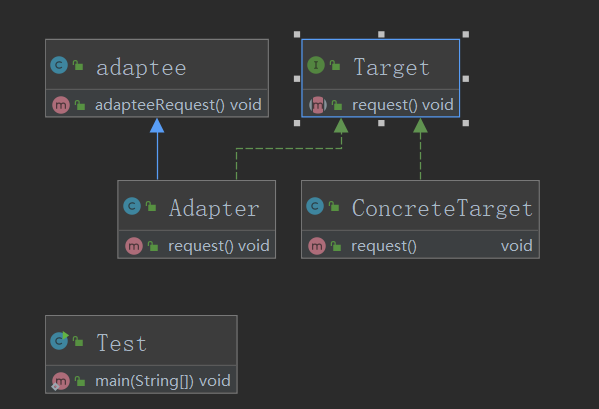Select the main(String[]) void row in Test

pyautogui.click(x=141, y=380)
